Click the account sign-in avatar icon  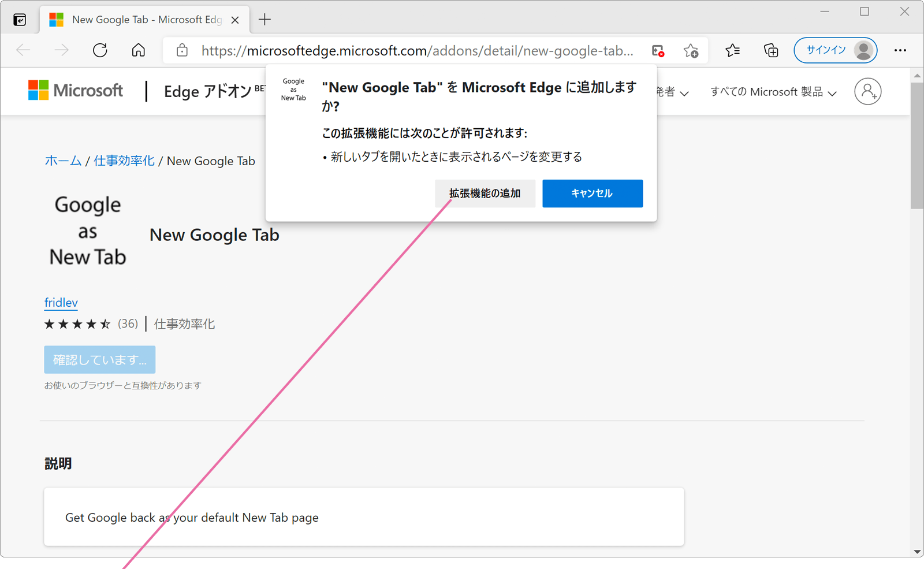point(867,91)
